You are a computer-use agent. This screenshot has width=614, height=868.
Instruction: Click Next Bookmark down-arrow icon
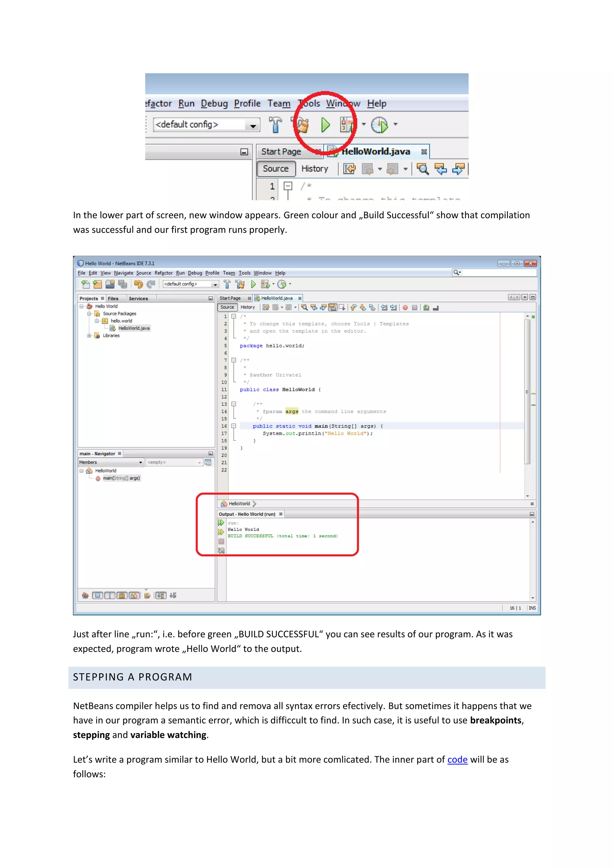pyautogui.click(x=363, y=307)
